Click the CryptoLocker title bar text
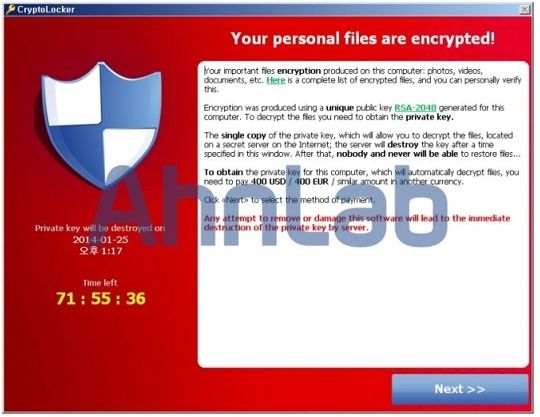The width and height of the screenshot is (540, 417). click(46, 10)
